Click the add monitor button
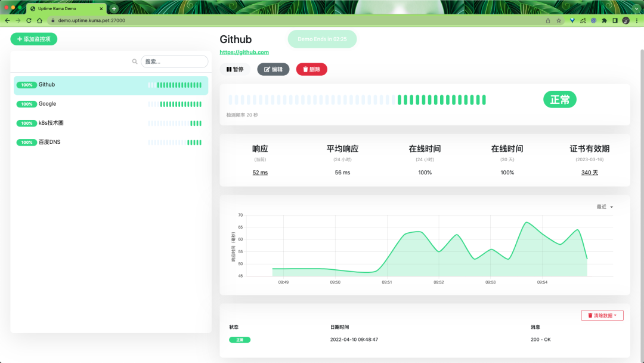Viewport: 644px width, 363px height. [33, 39]
